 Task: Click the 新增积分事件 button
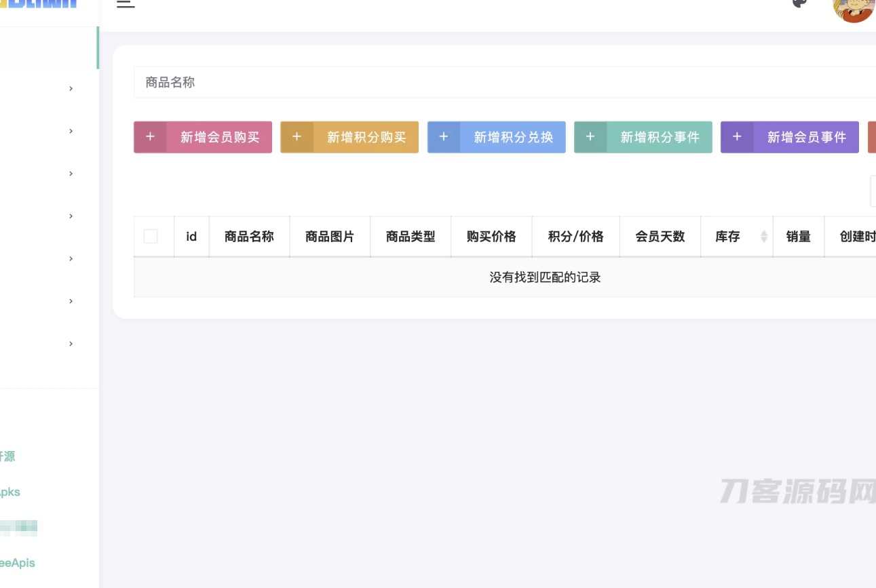coord(643,137)
